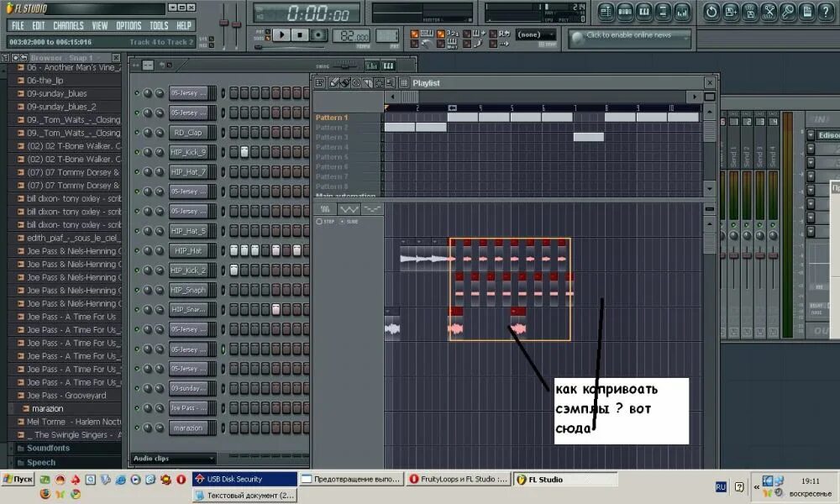Start playback with the play button

point(281,34)
